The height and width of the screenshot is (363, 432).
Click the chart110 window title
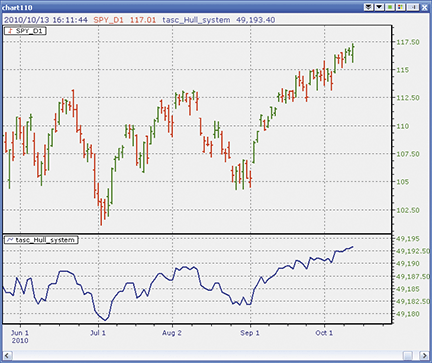click(17, 7)
